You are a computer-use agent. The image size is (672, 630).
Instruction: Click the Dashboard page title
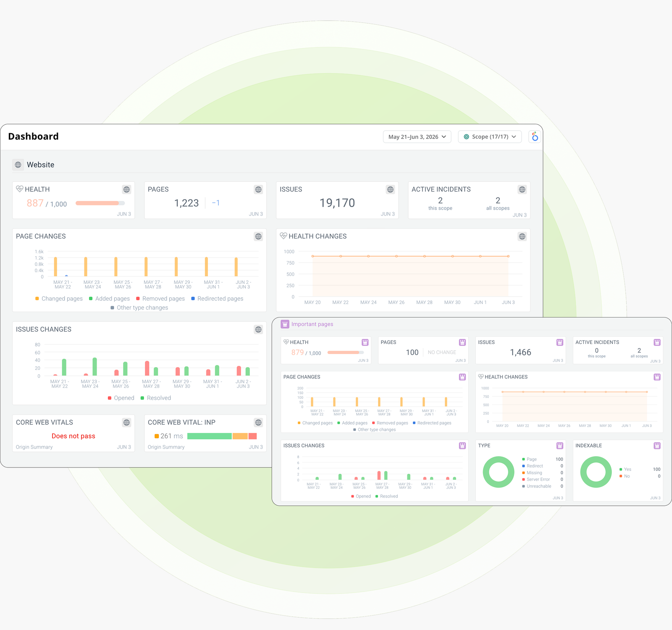[x=34, y=136]
